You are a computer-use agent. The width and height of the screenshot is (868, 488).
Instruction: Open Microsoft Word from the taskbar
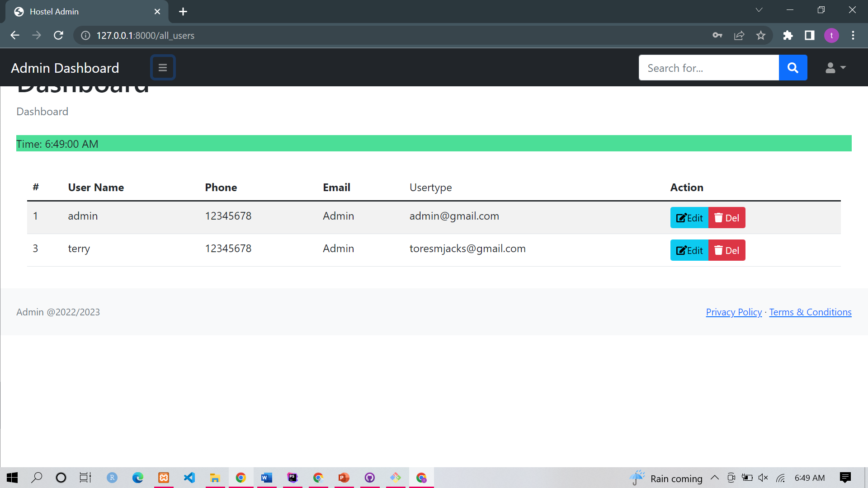pyautogui.click(x=267, y=478)
